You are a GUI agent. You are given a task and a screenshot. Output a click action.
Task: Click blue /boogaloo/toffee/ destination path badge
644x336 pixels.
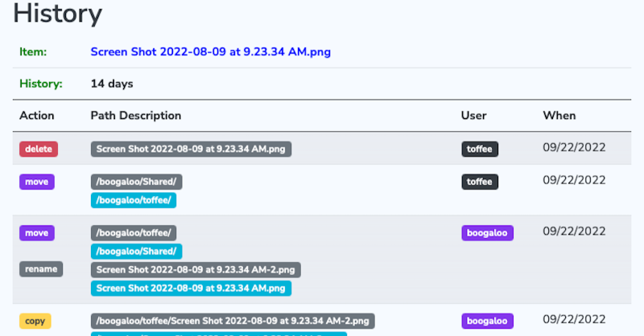tap(134, 200)
